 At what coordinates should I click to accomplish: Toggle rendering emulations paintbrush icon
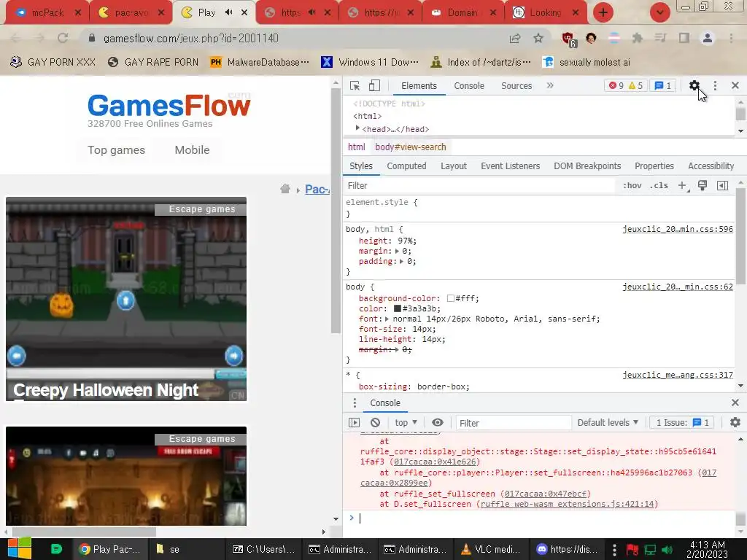[x=703, y=186]
